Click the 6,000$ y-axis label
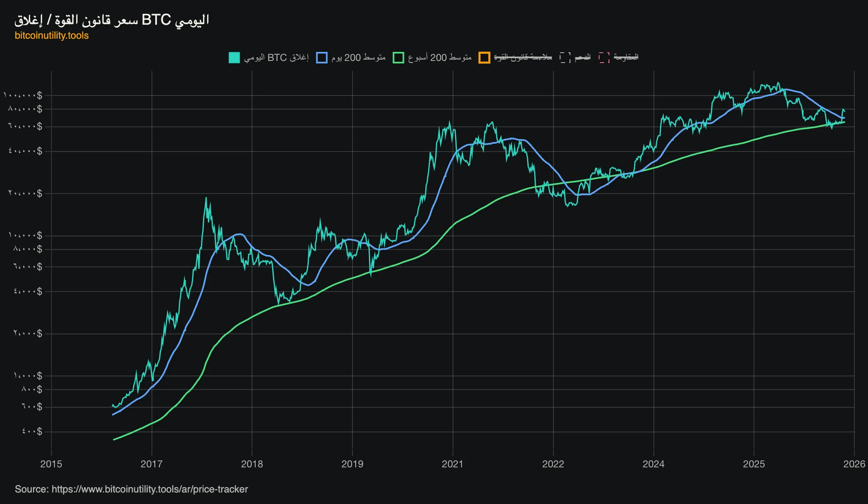Image resolution: width=868 pixels, height=504 pixels. click(28, 267)
